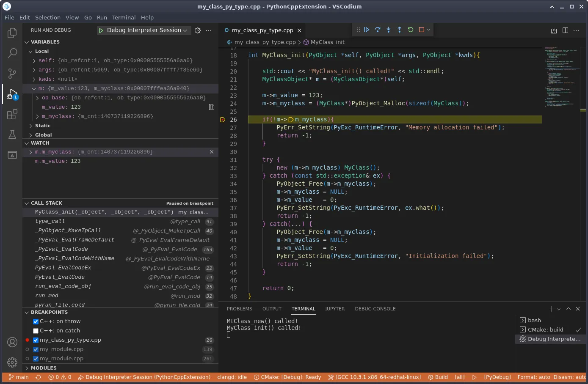The width and height of the screenshot is (588, 384).
Task: Switch to the DEBUG CONSOLE tab
Action: 375,309
